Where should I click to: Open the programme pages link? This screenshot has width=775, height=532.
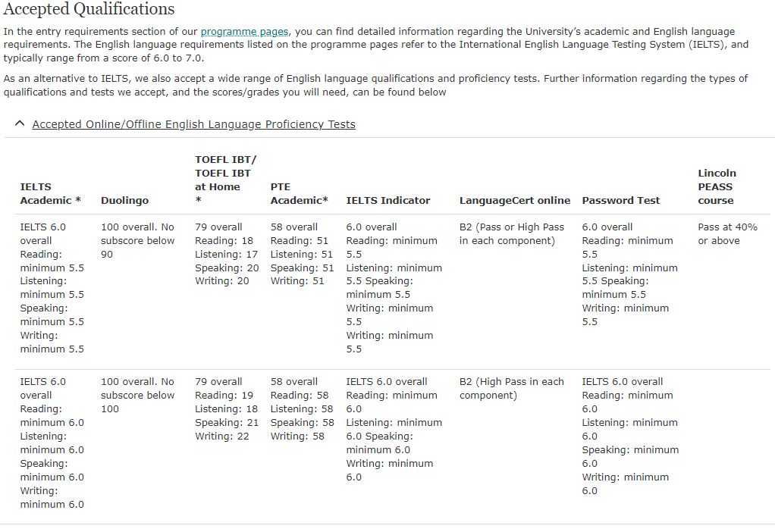click(244, 32)
